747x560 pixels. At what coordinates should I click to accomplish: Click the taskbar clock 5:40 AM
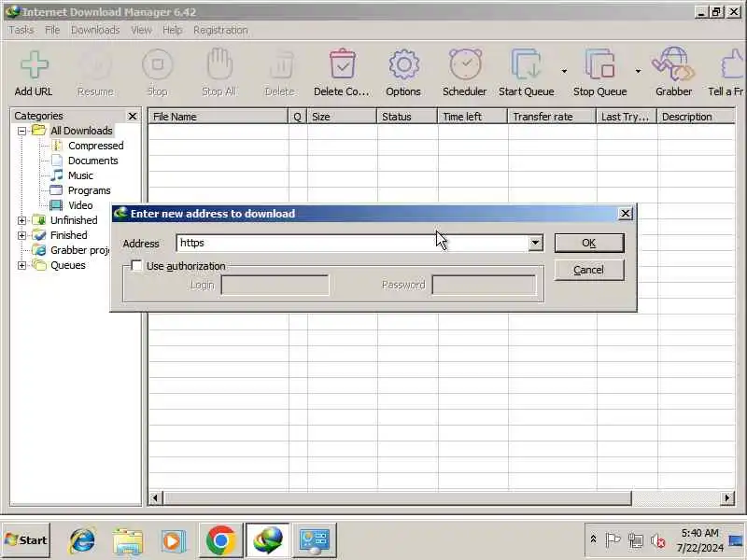(699, 533)
